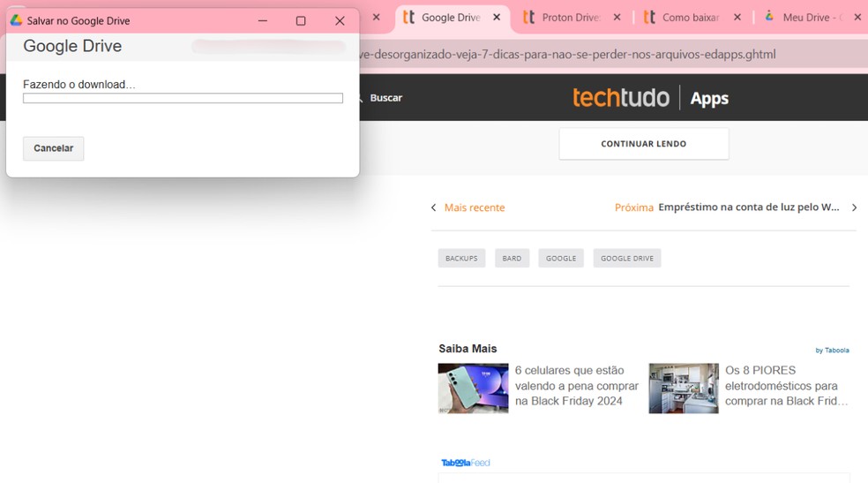Cancel the Google Drive download
Screen dimensions: 868x483
pos(53,148)
